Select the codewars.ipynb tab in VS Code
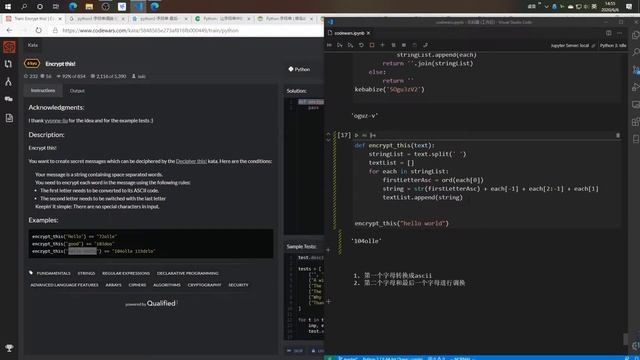Screen dimensions: 640x360 click(x=348, y=33)
